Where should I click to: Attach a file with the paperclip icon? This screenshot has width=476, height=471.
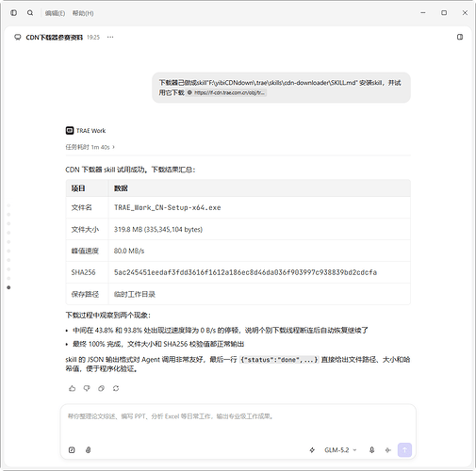[x=89, y=450]
